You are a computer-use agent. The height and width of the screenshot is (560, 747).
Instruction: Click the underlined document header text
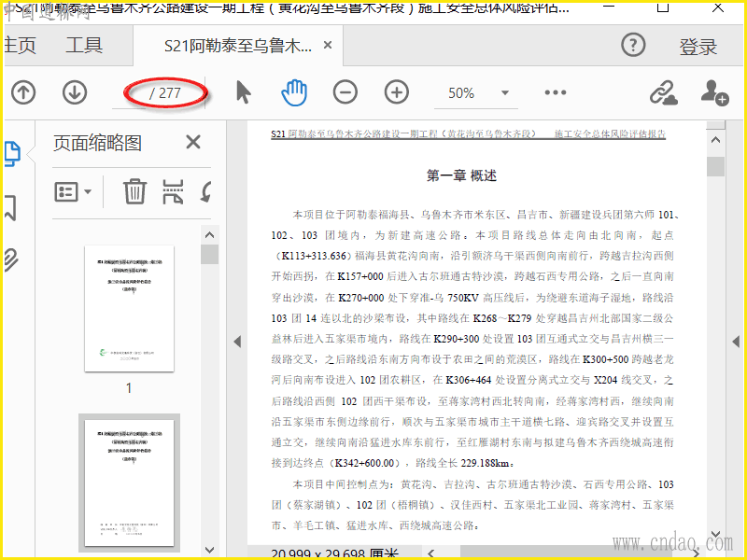click(x=469, y=133)
